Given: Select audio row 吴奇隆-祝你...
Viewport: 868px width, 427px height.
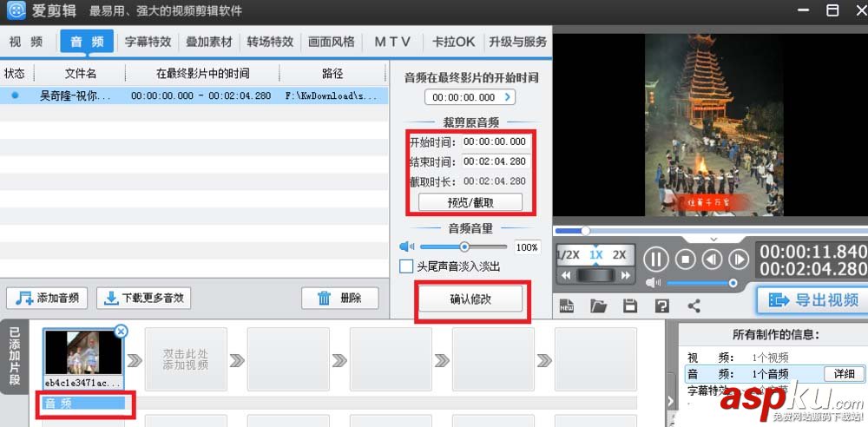Looking at the screenshot, I should pos(194,95).
